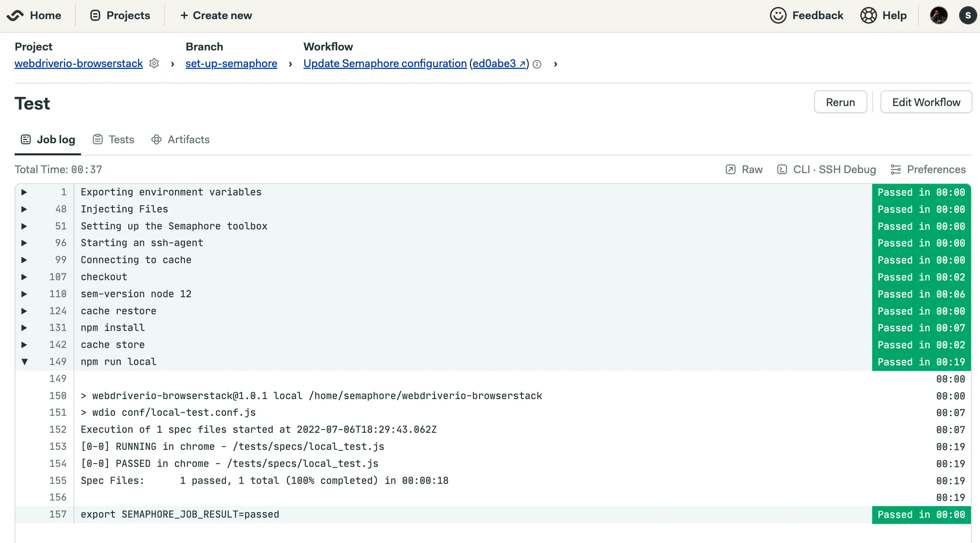Open log Preferences
980x543 pixels.
tap(928, 170)
